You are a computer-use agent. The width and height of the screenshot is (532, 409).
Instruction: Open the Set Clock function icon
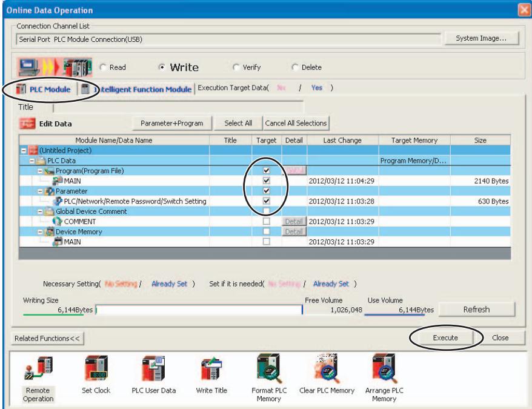[96, 368]
